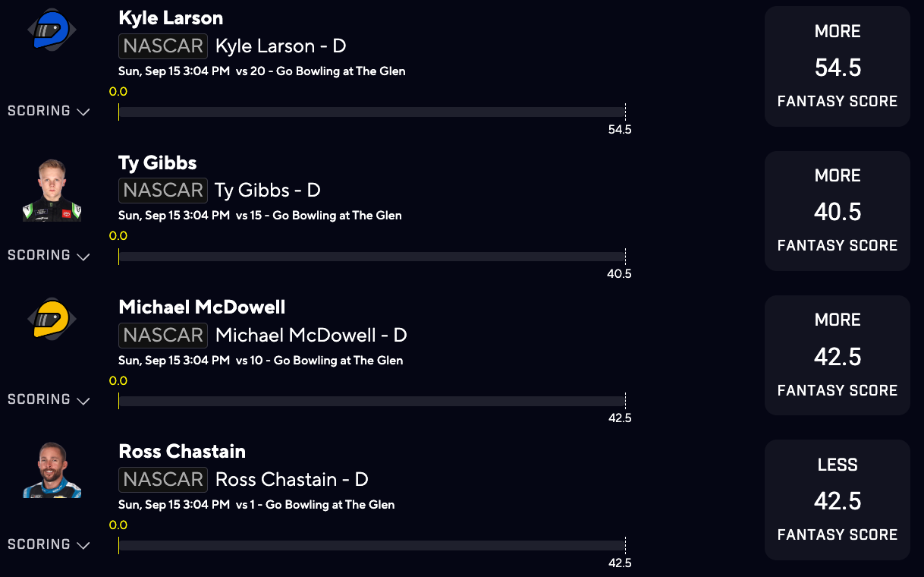This screenshot has height=577, width=924.
Task: Expand Scoring details for Ty Gibbs
Action: (x=49, y=255)
